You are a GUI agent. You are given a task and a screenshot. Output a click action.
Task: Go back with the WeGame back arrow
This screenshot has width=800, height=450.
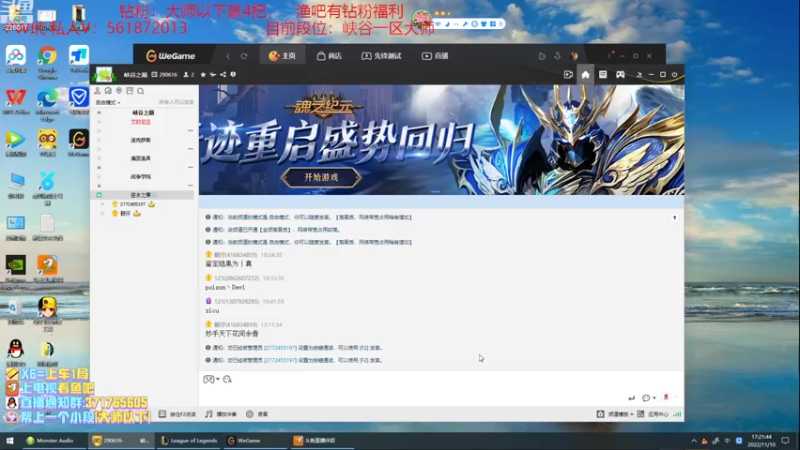coord(228,56)
